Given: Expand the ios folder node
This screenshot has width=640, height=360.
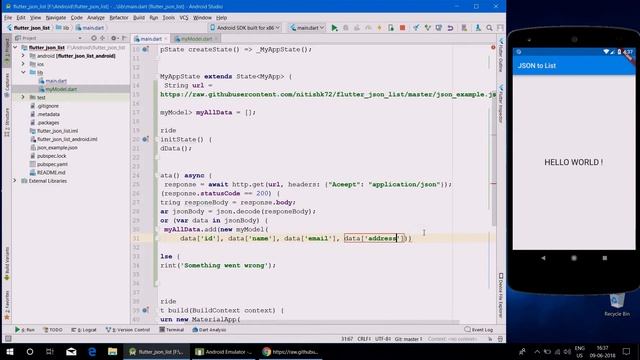Looking at the screenshot, I should pyautogui.click(x=23, y=64).
